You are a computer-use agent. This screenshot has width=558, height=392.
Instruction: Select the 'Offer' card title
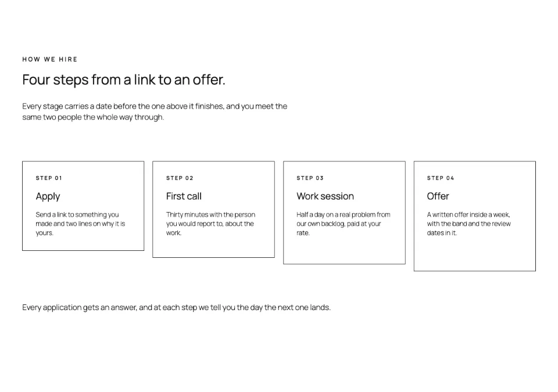(438, 196)
